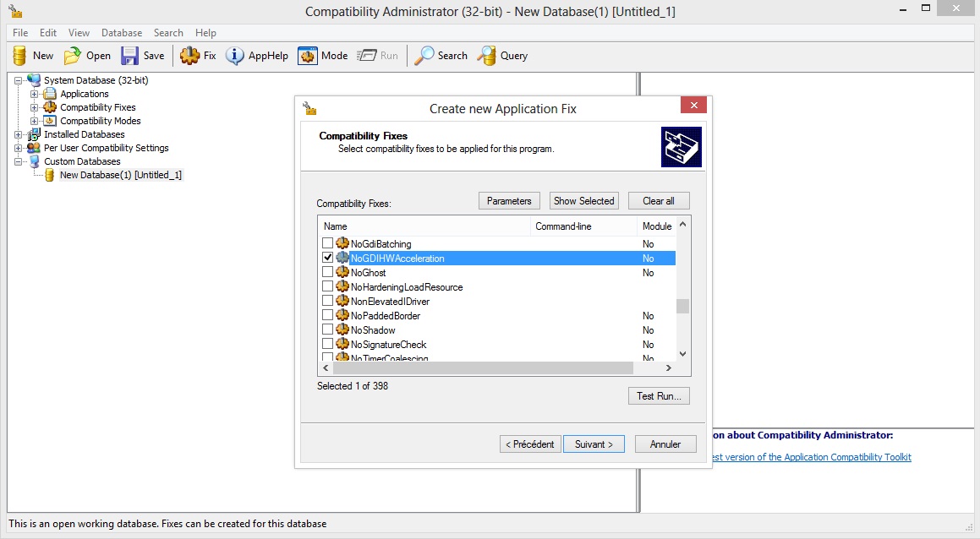Open the Search menu
The width and height of the screenshot is (980, 539).
169,32
